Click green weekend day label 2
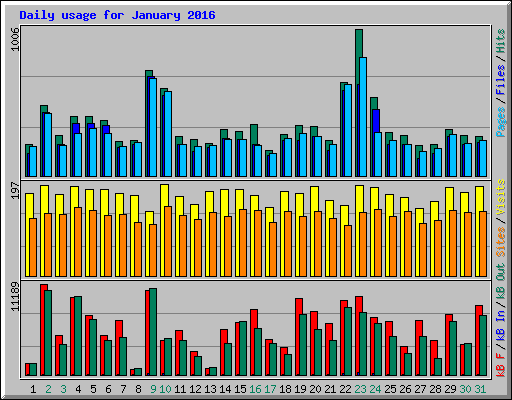Screen dimensions: 512x400 point(48,389)
